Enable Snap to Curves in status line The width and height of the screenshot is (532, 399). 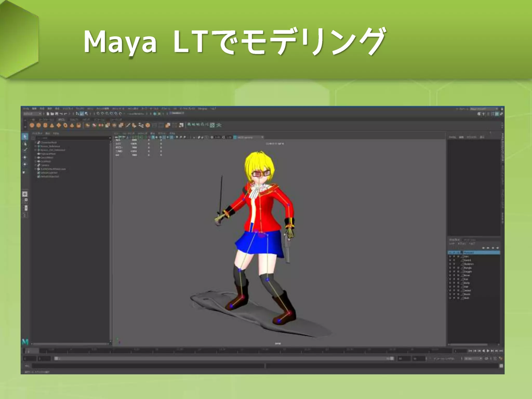tap(103, 114)
